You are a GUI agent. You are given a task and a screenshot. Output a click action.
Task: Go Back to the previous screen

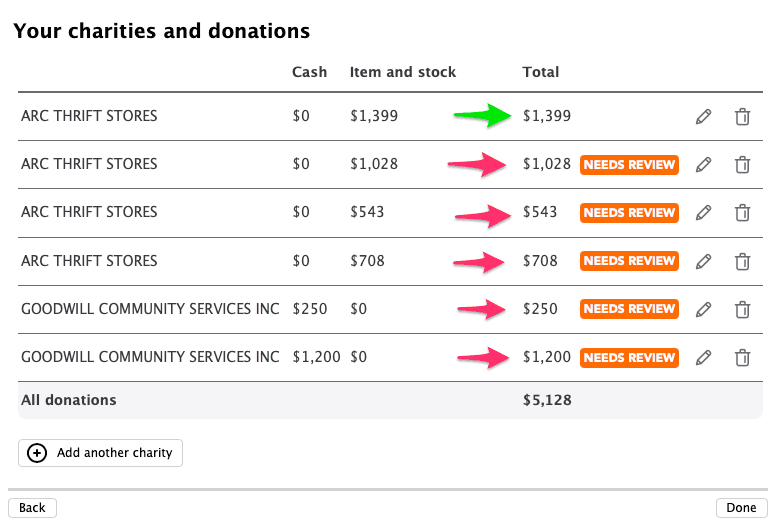click(x=32, y=508)
